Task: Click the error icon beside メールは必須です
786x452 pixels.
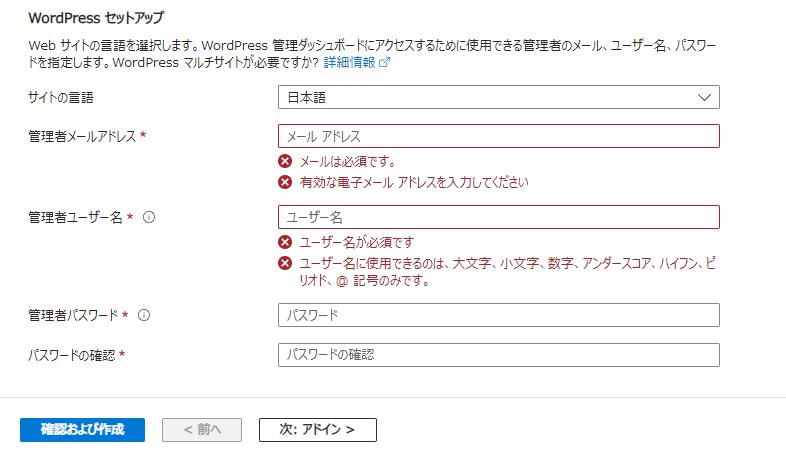Action: (285, 161)
